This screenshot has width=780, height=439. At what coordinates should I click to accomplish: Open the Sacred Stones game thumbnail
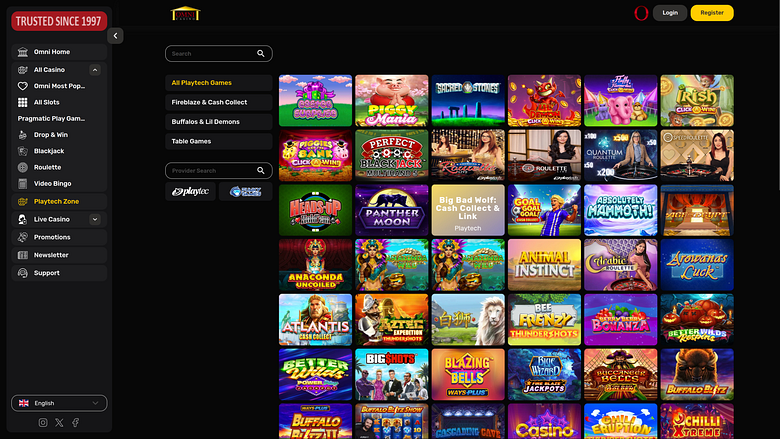pos(468,101)
